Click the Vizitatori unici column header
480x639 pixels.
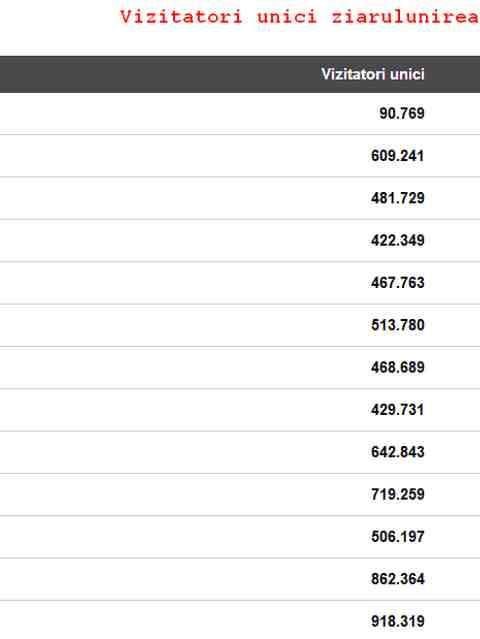pos(373,74)
